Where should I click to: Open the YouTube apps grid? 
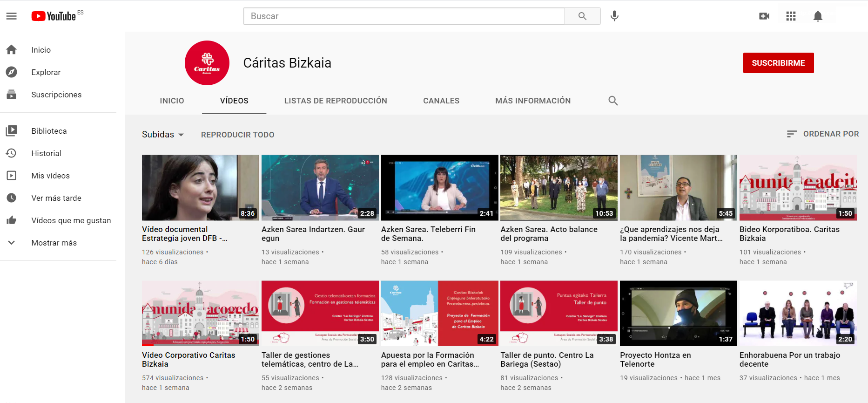click(x=791, y=16)
